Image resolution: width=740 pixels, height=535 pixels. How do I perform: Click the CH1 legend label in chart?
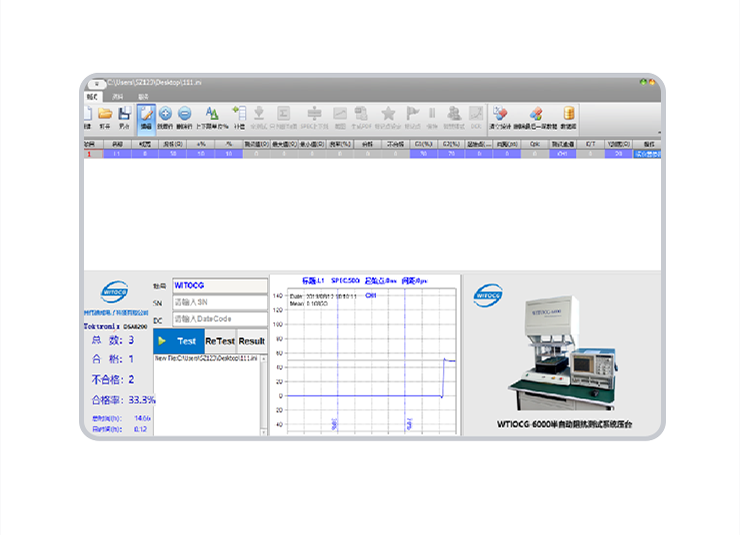[x=371, y=296]
